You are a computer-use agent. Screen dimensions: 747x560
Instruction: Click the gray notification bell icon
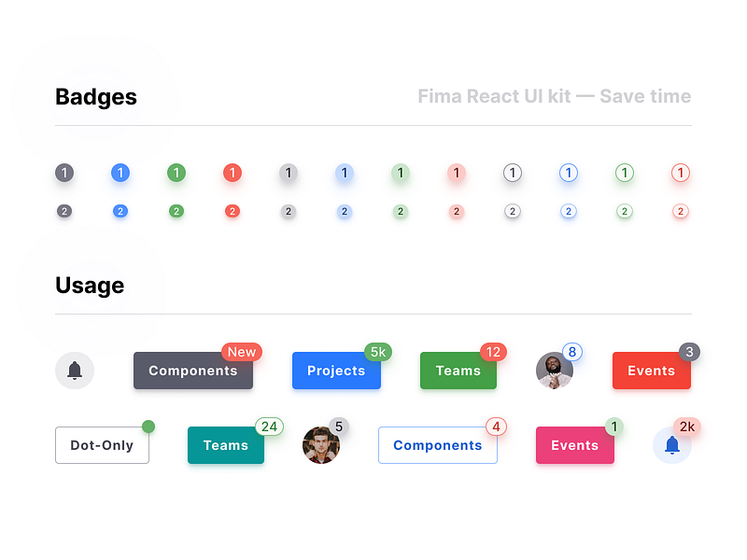pos(75,370)
